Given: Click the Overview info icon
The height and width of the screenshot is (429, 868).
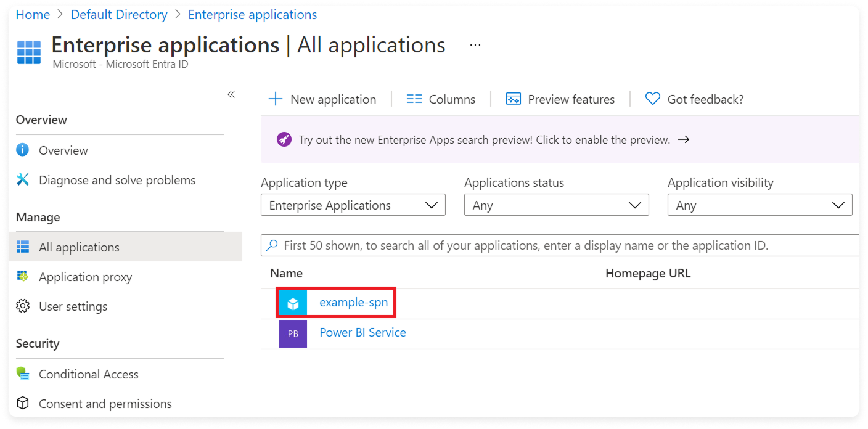Looking at the screenshot, I should click(23, 150).
